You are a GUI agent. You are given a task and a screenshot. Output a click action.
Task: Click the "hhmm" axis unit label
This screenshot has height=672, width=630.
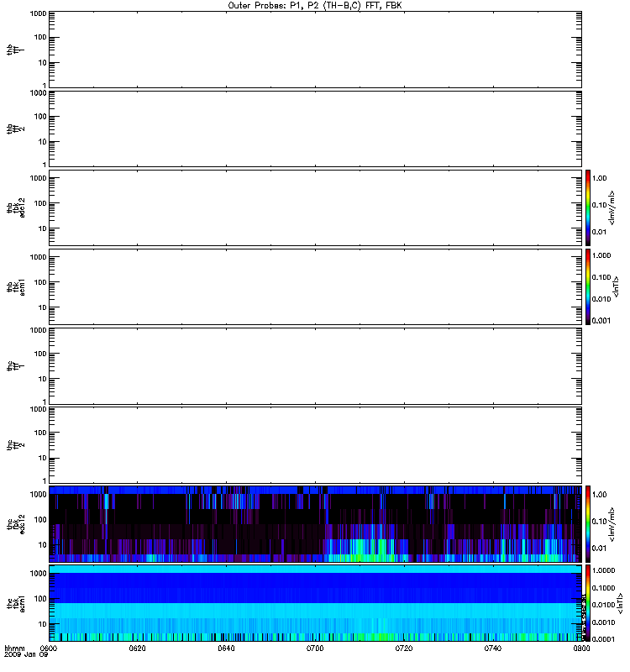tap(14, 648)
